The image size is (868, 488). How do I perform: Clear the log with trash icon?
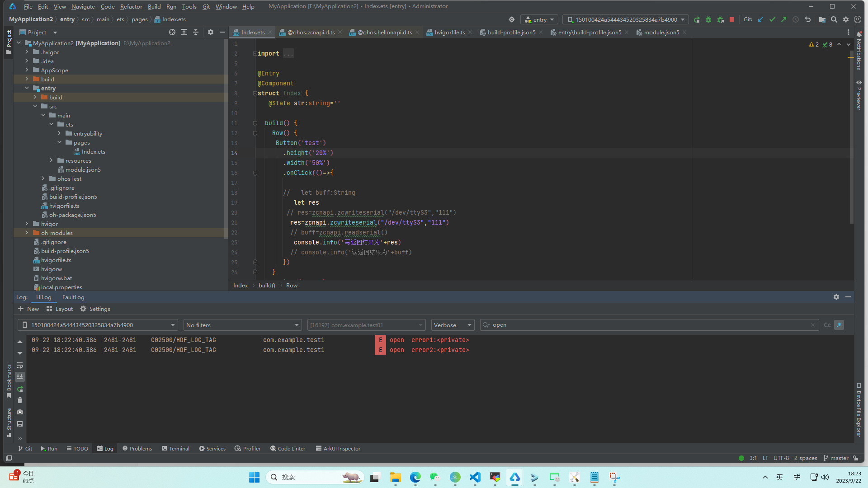[x=20, y=400]
